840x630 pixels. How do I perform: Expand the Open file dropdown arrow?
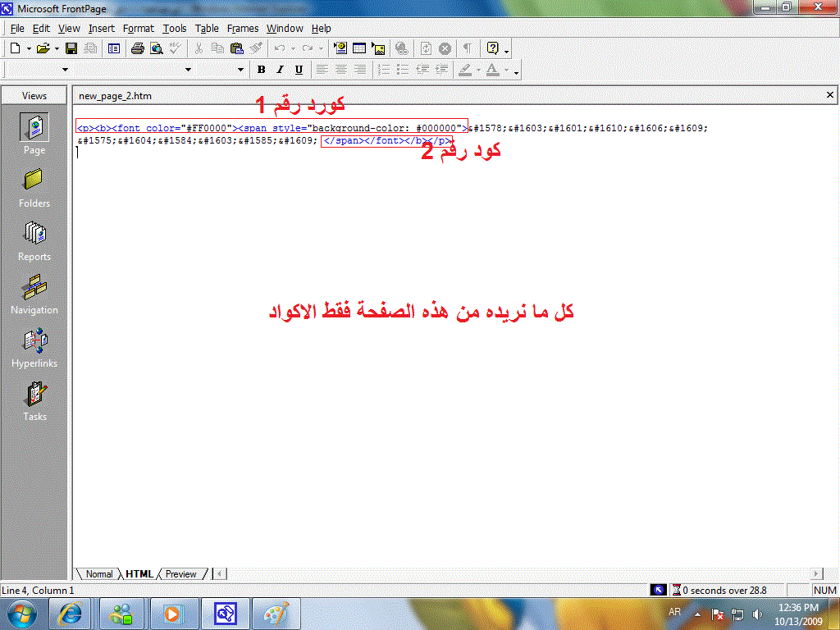(57, 48)
